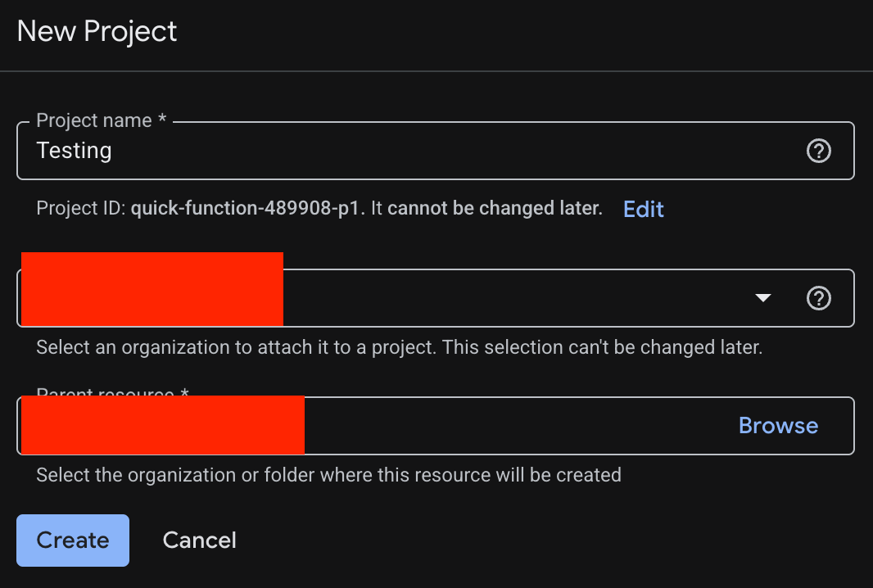Click the divider line below New Project header
Screen dimensions: 873x588
click(x=436, y=70)
